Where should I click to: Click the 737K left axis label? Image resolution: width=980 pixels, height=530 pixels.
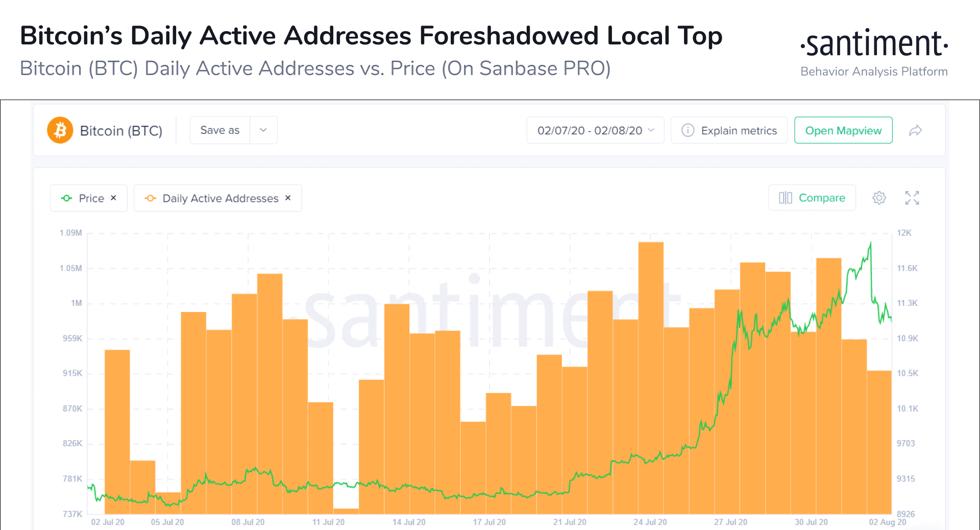point(72,514)
